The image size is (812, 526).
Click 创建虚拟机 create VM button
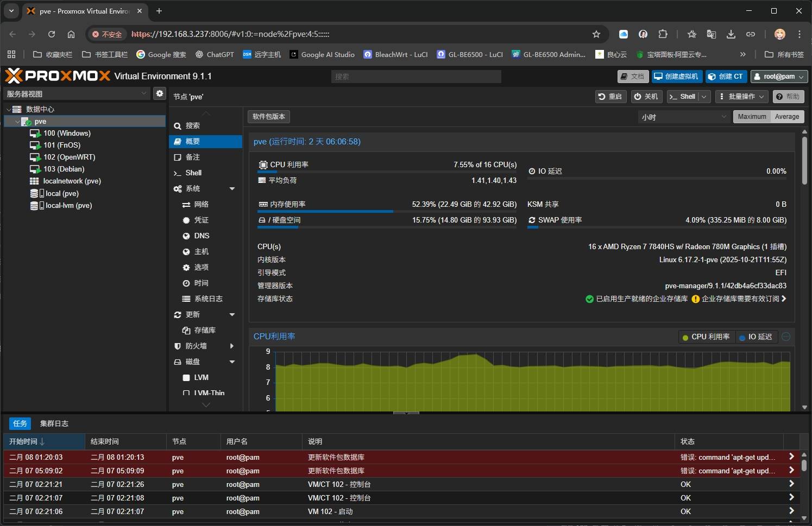[677, 77]
